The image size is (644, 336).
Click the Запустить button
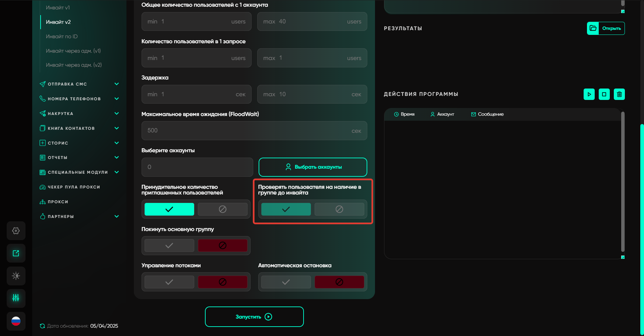click(x=254, y=317)
